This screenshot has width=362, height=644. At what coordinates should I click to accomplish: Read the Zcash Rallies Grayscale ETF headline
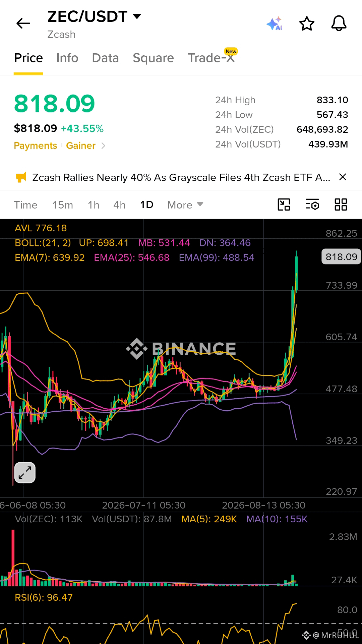pyautogui.click(x=181, y=177)
